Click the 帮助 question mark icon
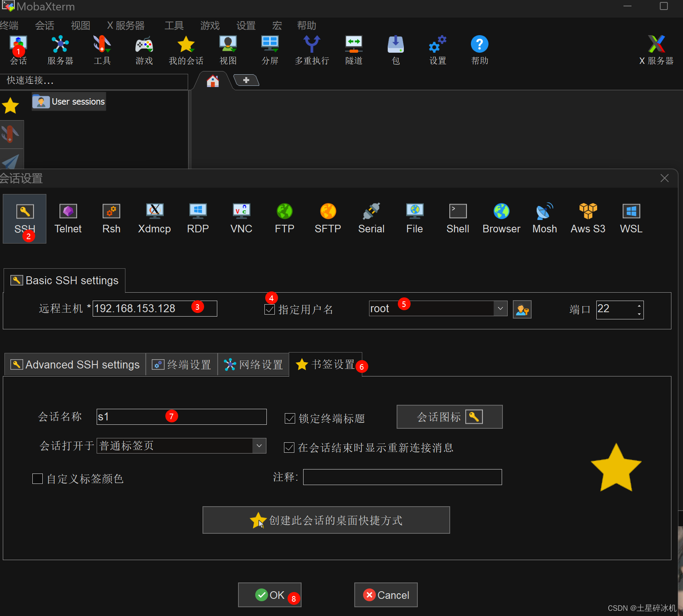The image size is (683, 616). pos(480,50)
